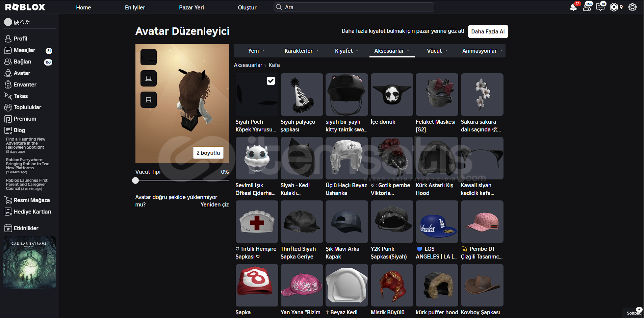This screenshot has width=644, height=318.
Task: Uncheck the equipped Siyah Poch item
Action: tap(271, 81)
